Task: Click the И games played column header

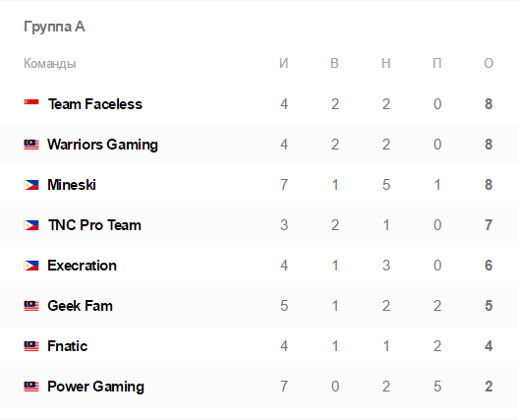Action: 284,63
